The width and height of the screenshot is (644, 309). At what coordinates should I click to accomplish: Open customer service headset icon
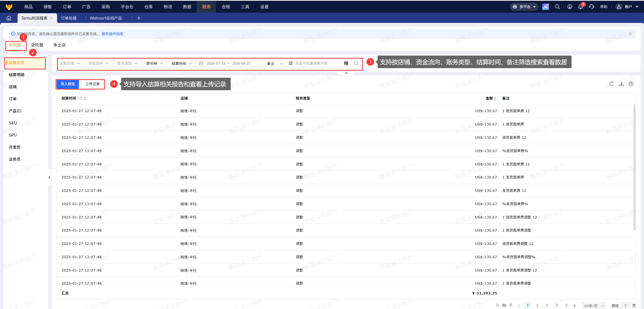[x=592, y=7]
